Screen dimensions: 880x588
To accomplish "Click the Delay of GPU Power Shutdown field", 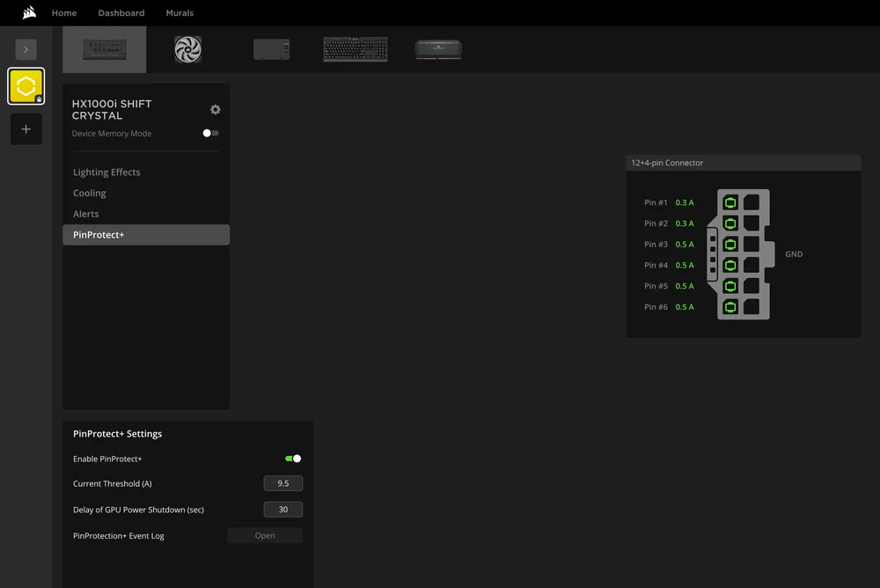I will pyautogui.click(x=282, y=510).
